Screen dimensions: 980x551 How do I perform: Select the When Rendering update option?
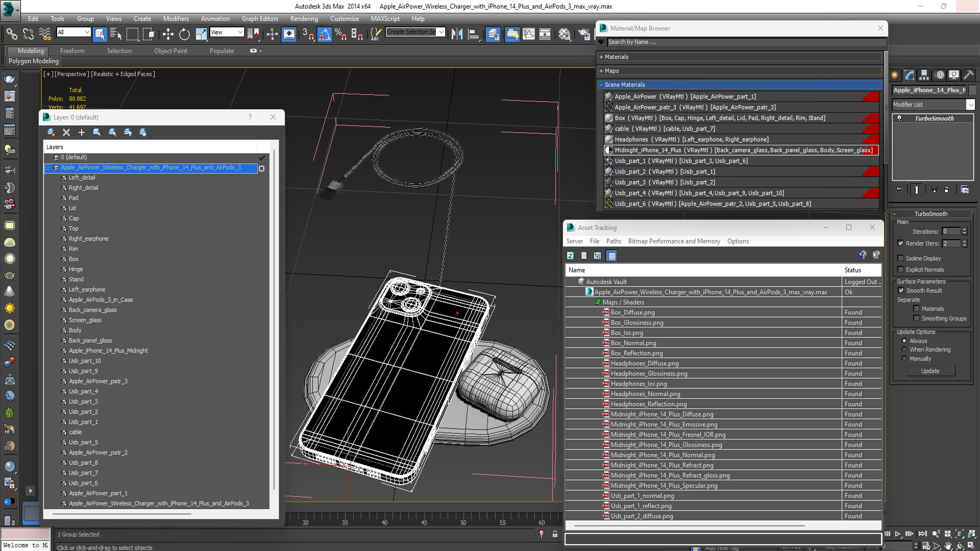pyautogui.click(x=904, y=349)
